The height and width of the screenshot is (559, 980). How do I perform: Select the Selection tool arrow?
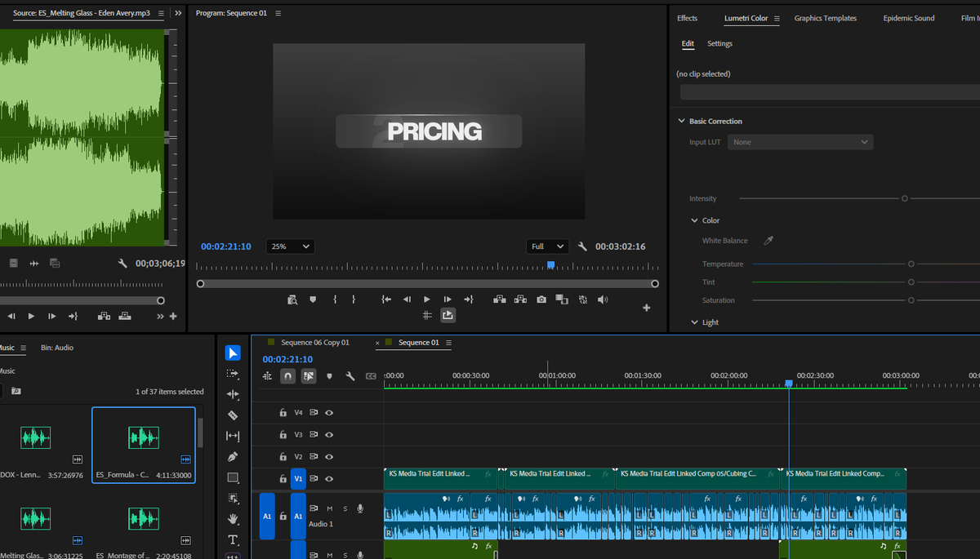[233, 353]
